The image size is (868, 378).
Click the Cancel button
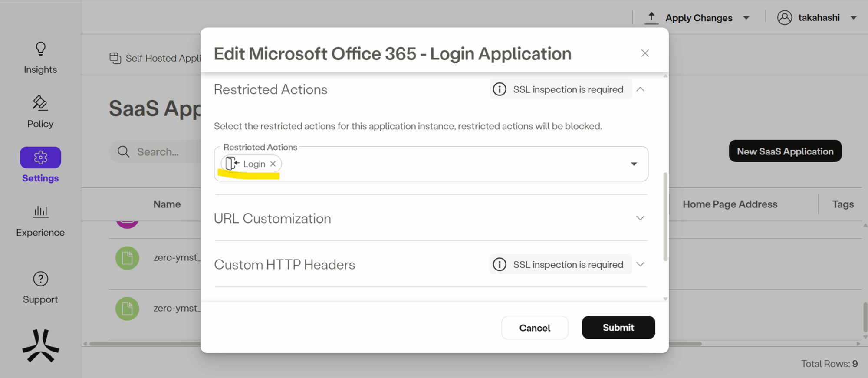[x=534, y=328]
